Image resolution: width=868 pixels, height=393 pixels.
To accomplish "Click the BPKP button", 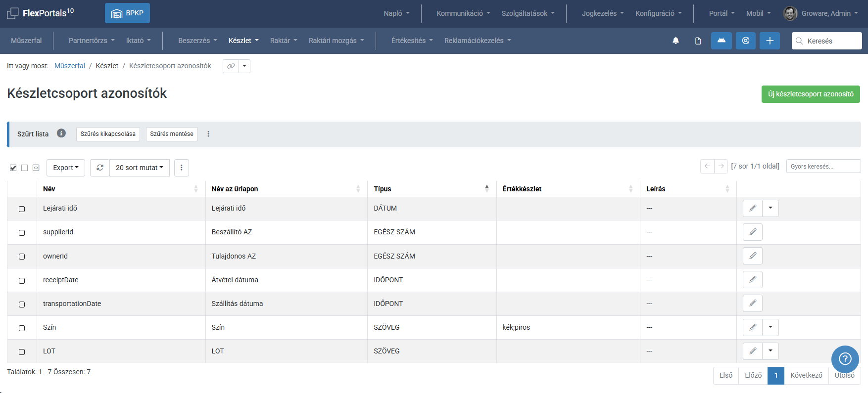I will (x=127, y=13).
